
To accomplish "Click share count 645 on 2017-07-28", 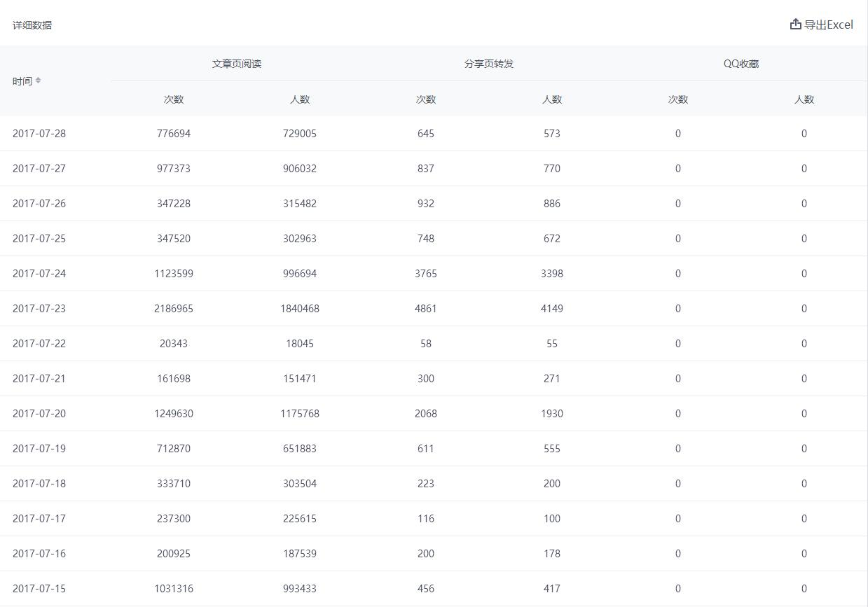I will [x=426, y=134].
